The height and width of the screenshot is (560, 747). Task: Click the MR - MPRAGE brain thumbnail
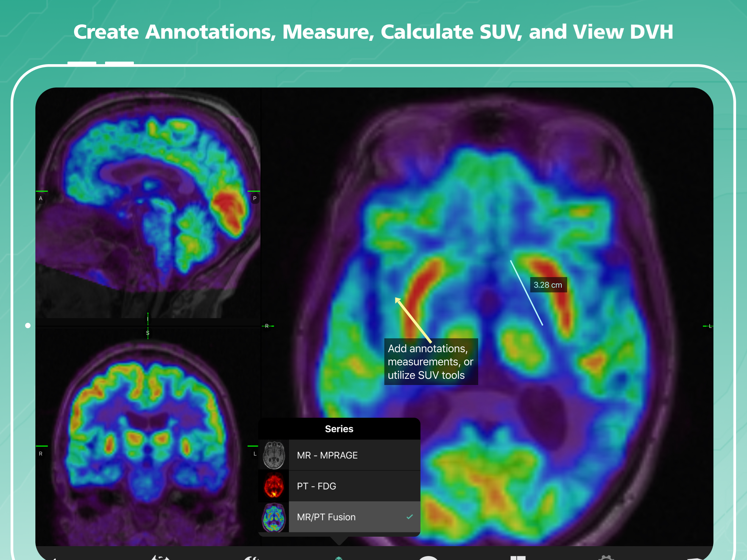click(x=274, y=455)
